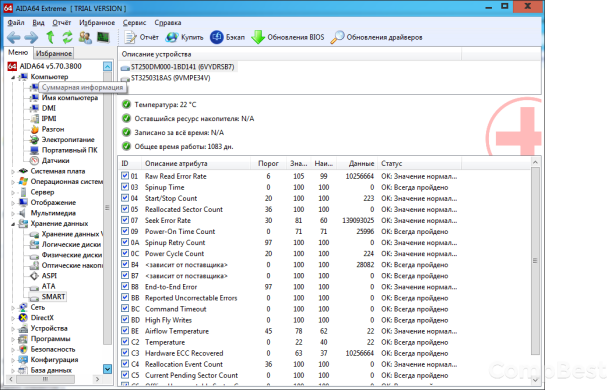Uncheck attribute 05 Reallocated Sector Count
This screenshot has height=390, width=612.
click(x=125, y=209)
